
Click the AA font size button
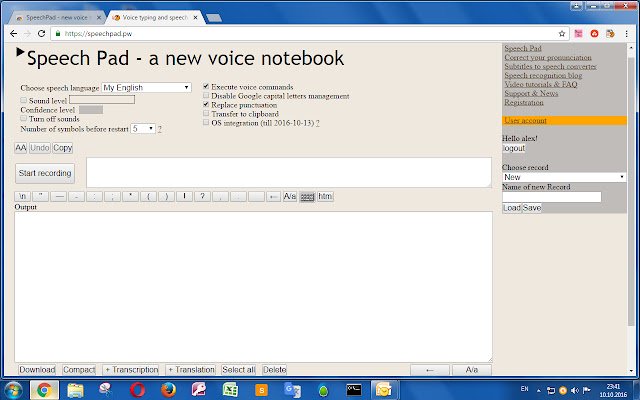[21, 148]
